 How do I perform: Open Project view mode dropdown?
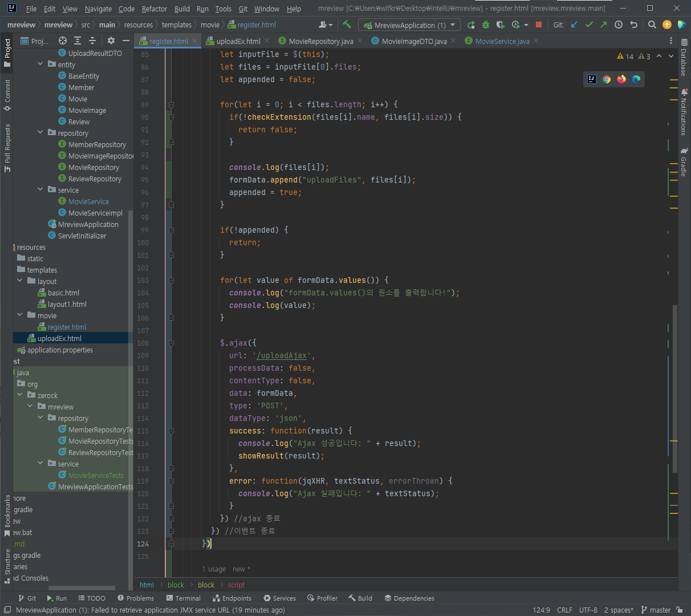tap(35, 41)
